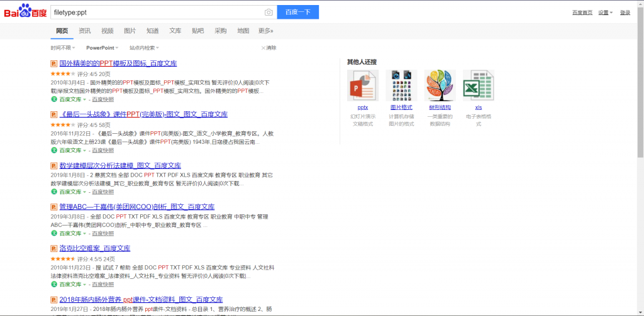Open 百度快照 under 洛克比空难案 result

[x=103, y=285]
